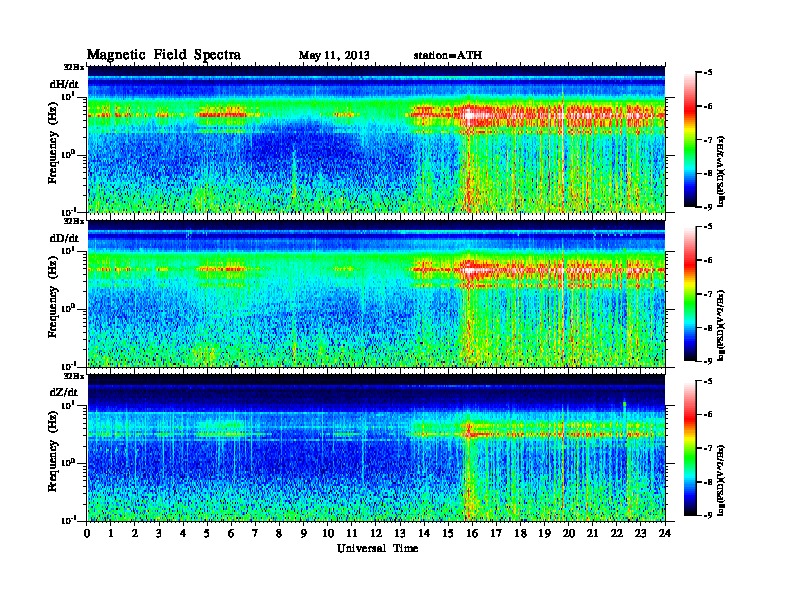Select the "dD/dt" panel label
Viewport: 792px width, 612px height.
(64, 238)
